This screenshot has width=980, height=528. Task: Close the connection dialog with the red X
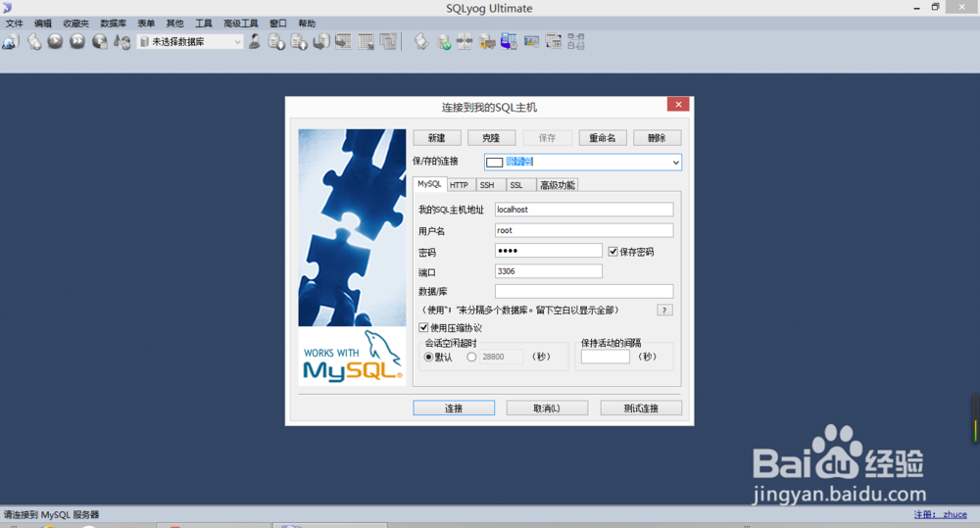tap(678, 105)
